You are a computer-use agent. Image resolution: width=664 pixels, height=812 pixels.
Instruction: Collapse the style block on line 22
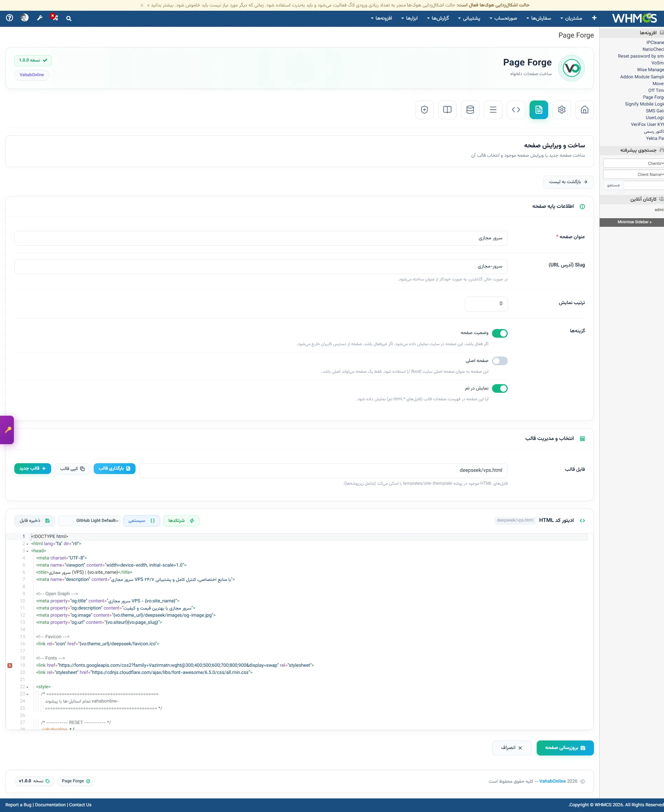(27, 687)
